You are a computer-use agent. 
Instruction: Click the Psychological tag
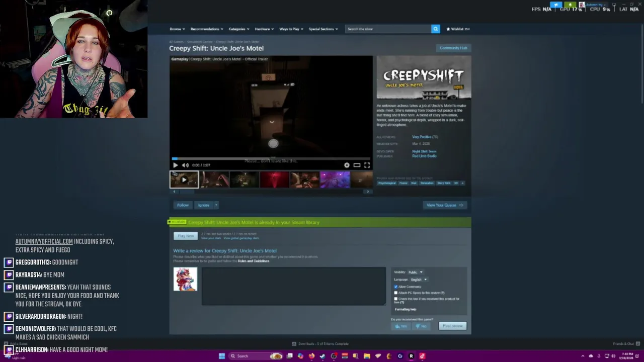pyautogui.click(x=387, y=183)
